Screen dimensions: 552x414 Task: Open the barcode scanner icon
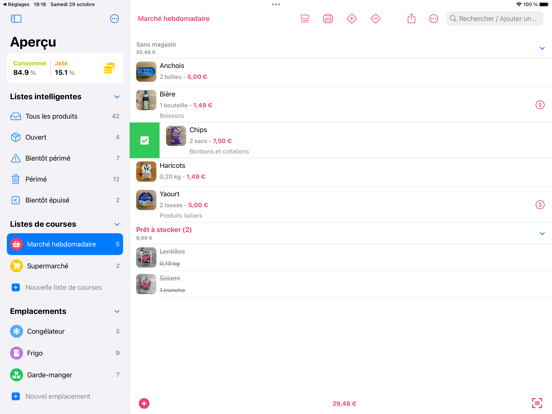537,403
